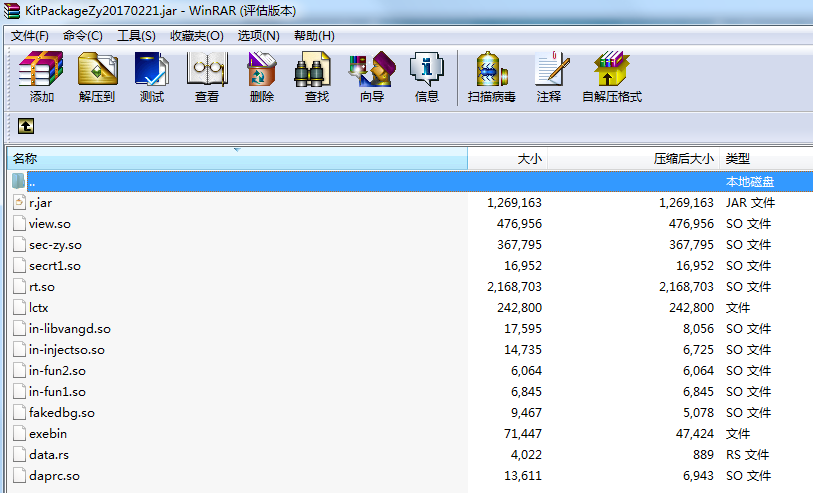
Task: Click the SFX (自解压格式) icon
Action: (x=612, y=68)
